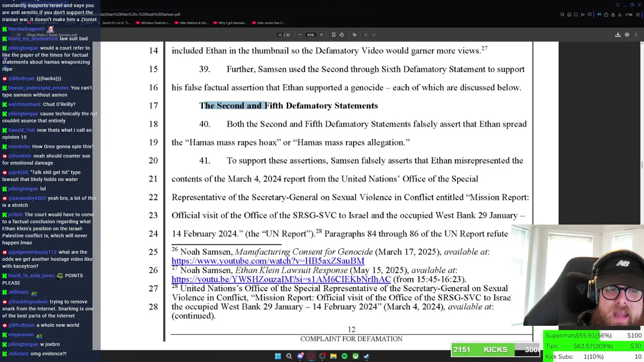Open the AI assistant button
Screen dimensions: 644x362
pos(629,15)
